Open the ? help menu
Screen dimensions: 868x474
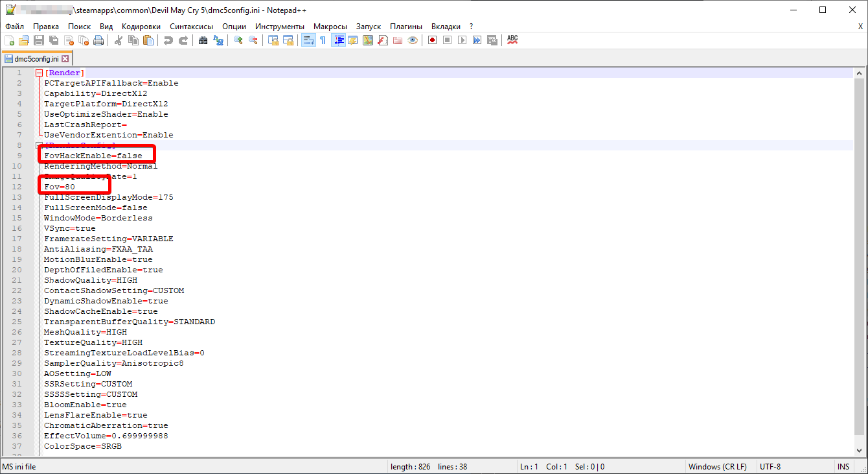(471, 27)
